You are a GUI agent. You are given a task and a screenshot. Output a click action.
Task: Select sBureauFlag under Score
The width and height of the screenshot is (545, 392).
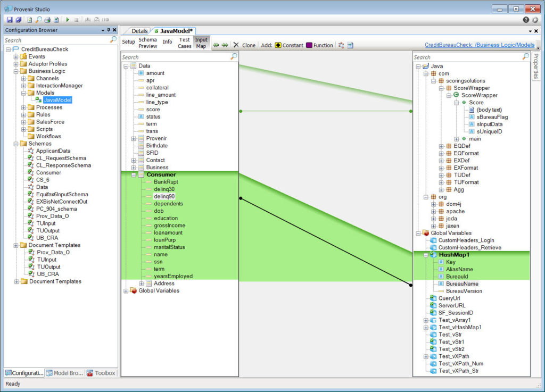tap(492, 117)
